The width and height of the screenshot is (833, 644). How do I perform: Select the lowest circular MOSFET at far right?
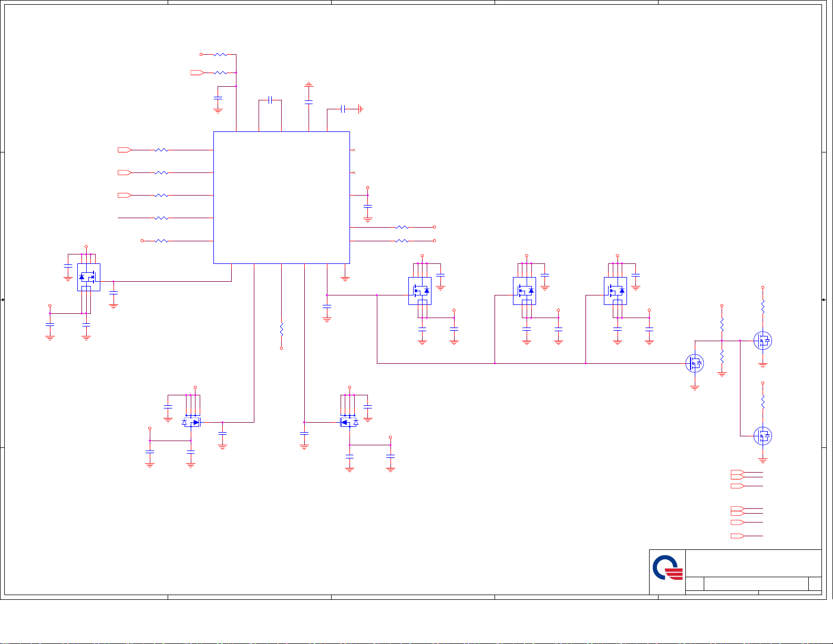[763, 436]
